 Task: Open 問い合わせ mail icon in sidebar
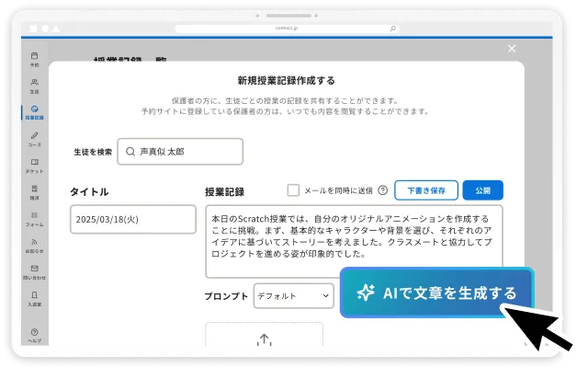point(35,269)
